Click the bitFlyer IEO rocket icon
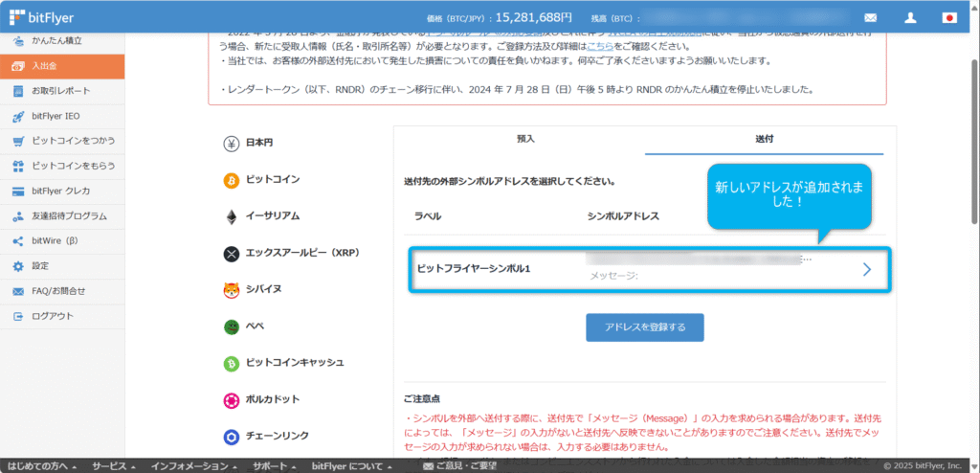Viewport: 980px width, 473px height. coord(19,116)
